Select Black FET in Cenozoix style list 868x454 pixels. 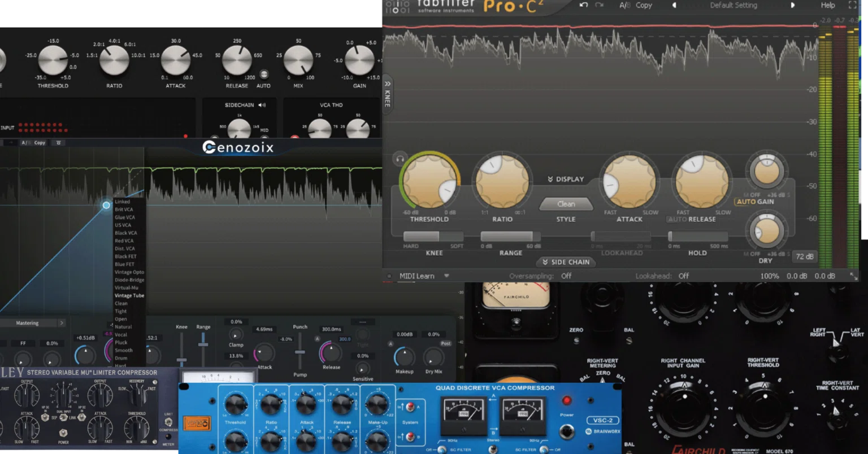(125, 256)
